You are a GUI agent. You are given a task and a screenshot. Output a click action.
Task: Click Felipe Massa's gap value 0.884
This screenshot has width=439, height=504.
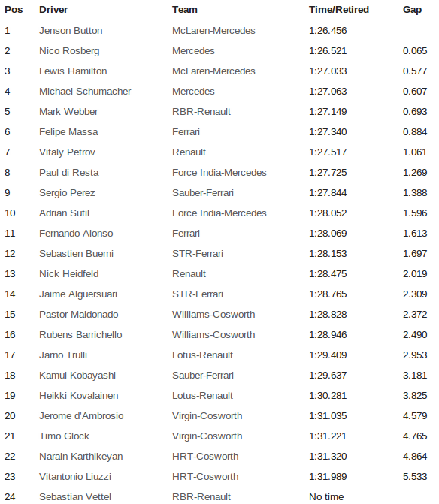click(x=415, y=131)
